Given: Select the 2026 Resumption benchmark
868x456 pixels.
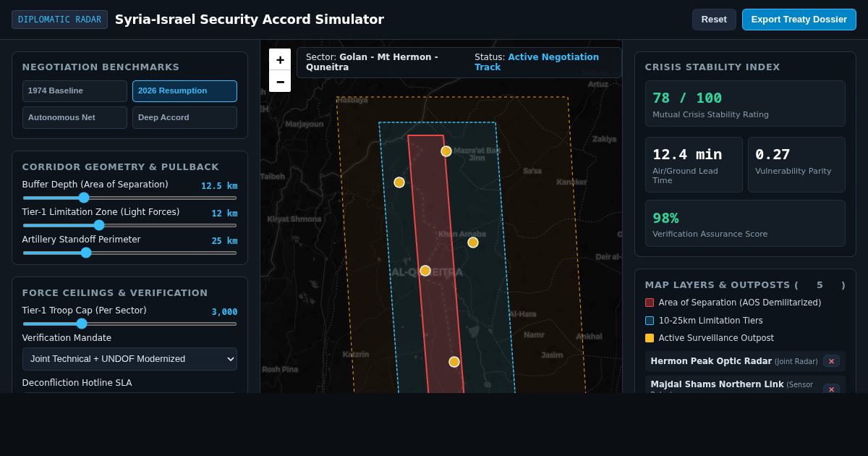Looking at the screenshot, I should tap(184, 91).
